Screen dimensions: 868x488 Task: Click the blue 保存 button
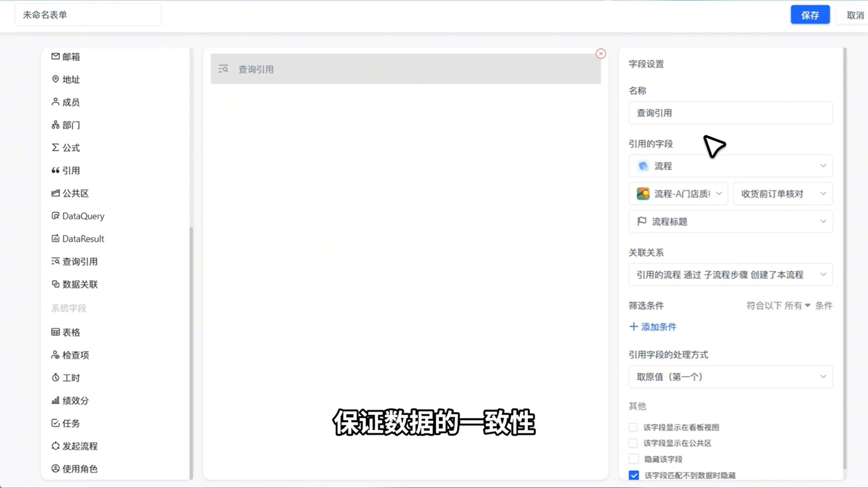(x=810, y=15)
